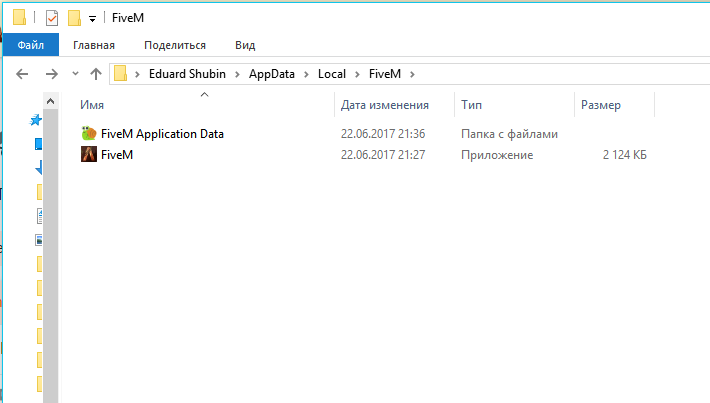The height and width of the screenshot is (403, 710).
Task: Click the date 22.06.2017 21:36
Action: coord(383,134)
